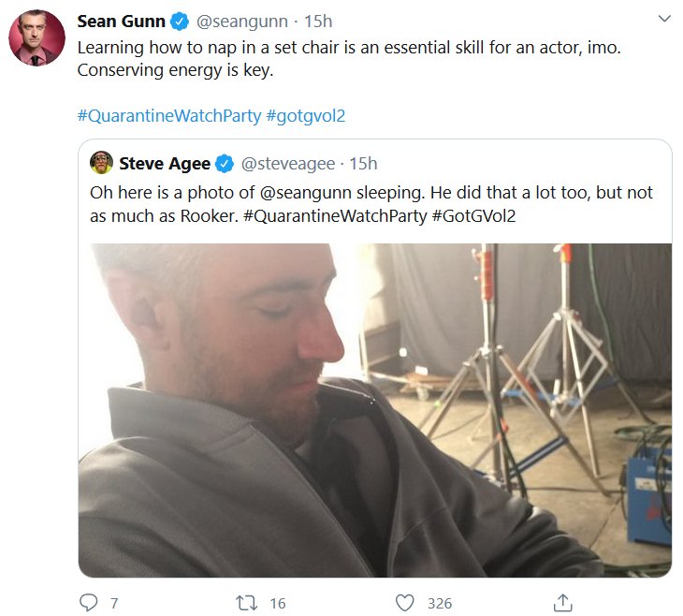The width and height of the screenshot is (683, 616).
Task: Open the #gotgvol2 hashtag link
Action: (x=306, y=115)
